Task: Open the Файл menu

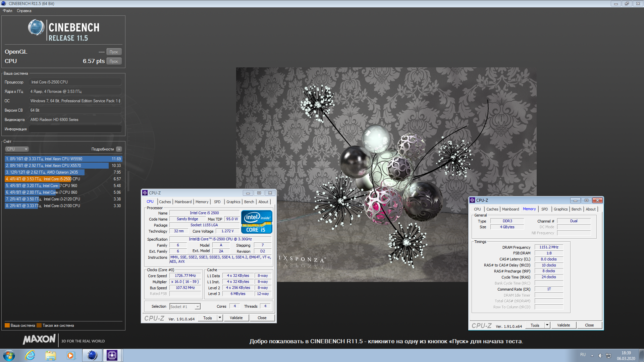Action: pos(7,11)
